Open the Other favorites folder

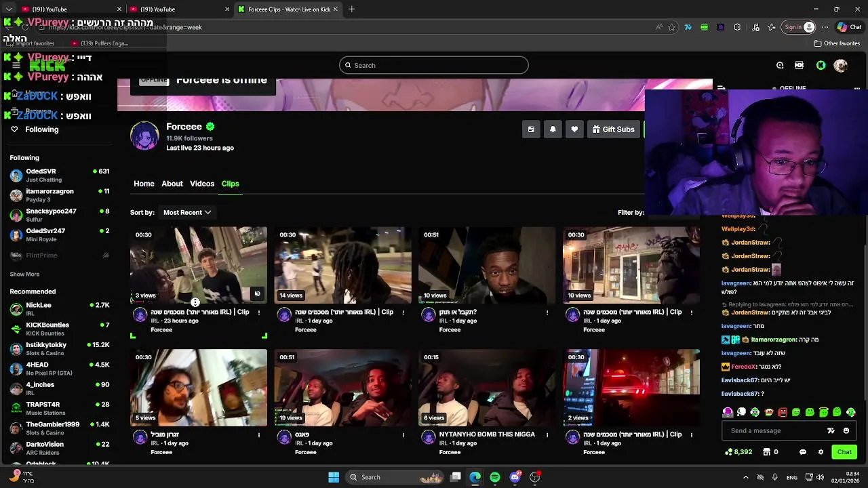[x=837, y=43]
